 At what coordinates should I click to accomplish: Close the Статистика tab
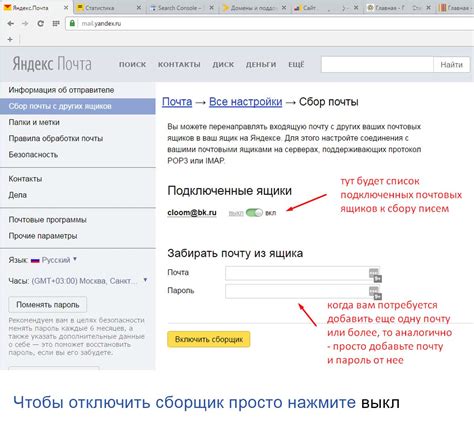coord(139,8)
